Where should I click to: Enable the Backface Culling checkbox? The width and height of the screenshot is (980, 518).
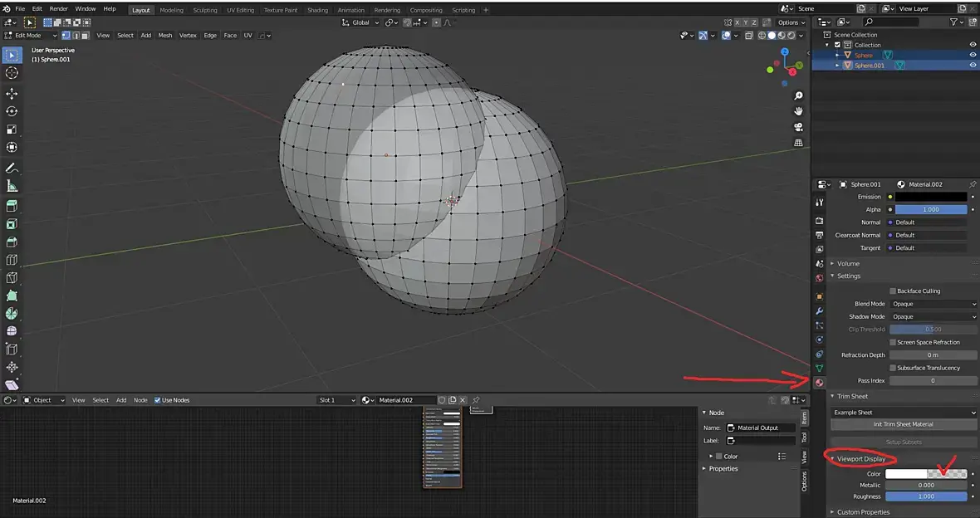(x=893, y=291)
